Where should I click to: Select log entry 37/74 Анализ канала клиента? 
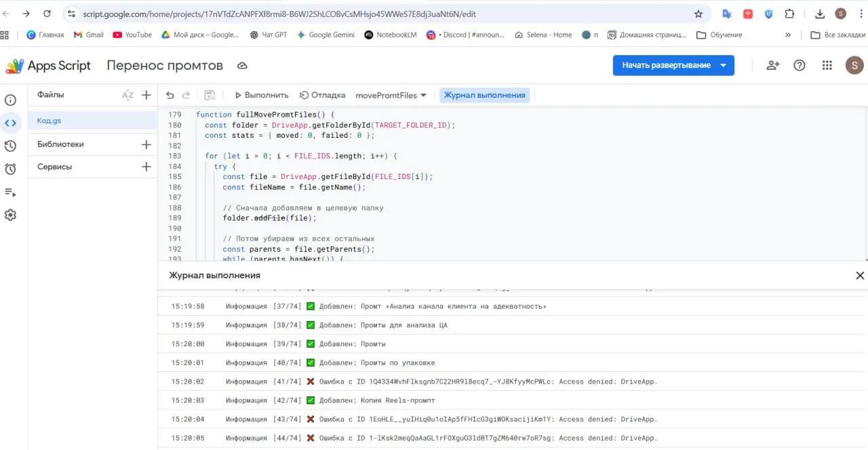click(513, 307)
